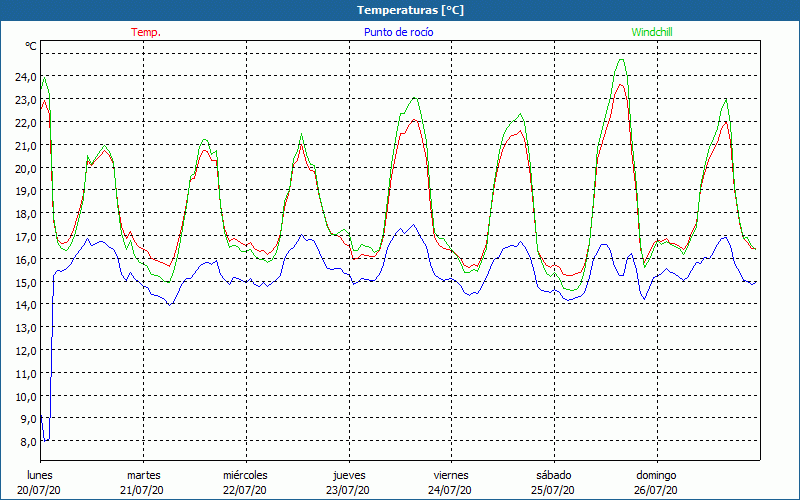Select the red 'Temp.' legend label
800x500 pixels.
[x=146, y=32]
